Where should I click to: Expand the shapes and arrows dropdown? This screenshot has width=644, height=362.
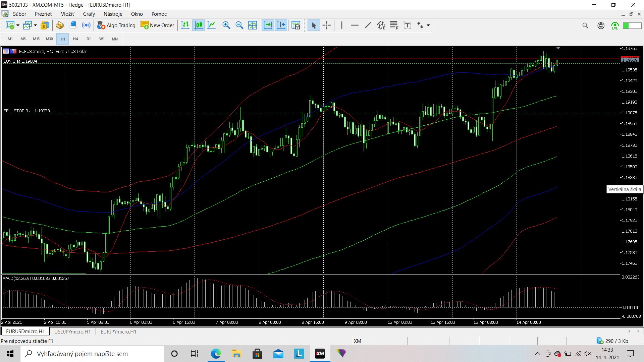coord(428,25)
